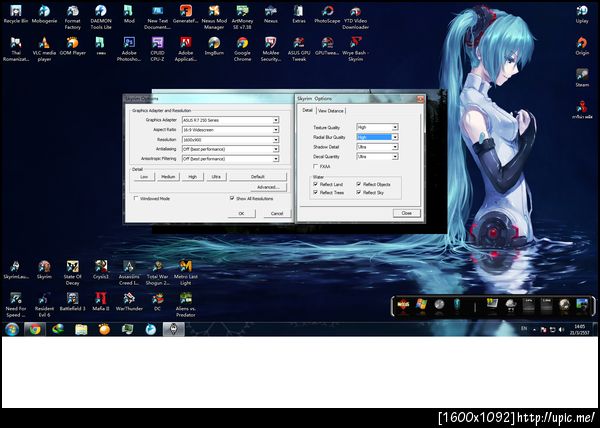Select the PhotoScape desktop icon
This screenshot has width=600, height=428.
(327, 15)
